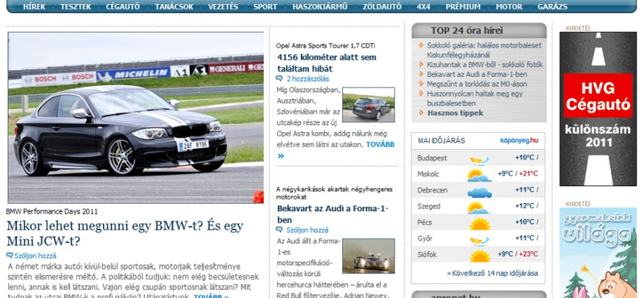
Task: Click the TOP 24 óra hírei header
Action: coord(467,31)
